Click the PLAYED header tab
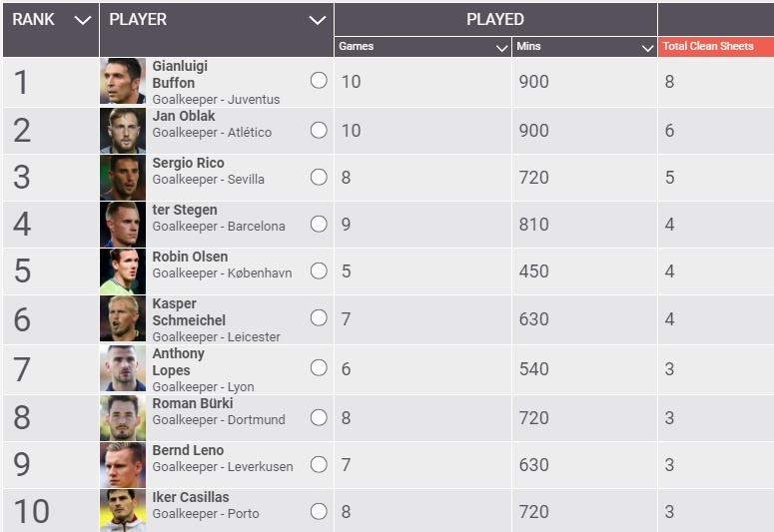 tap(495, 19)
